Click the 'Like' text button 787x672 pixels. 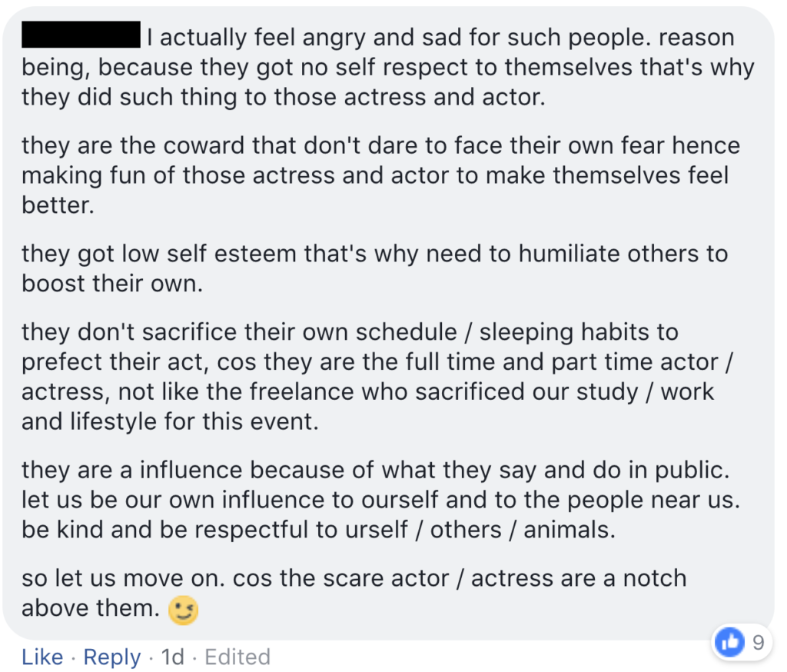coord(42,657)
